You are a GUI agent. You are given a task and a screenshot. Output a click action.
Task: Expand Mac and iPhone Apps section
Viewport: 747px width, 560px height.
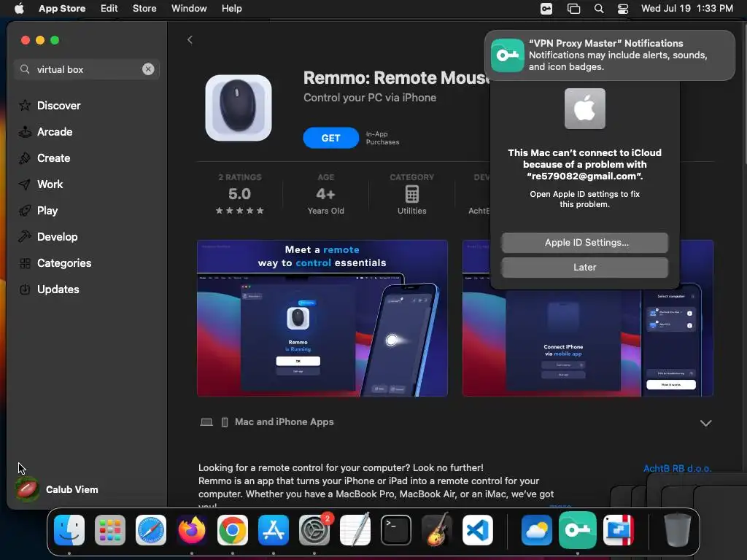705,423
